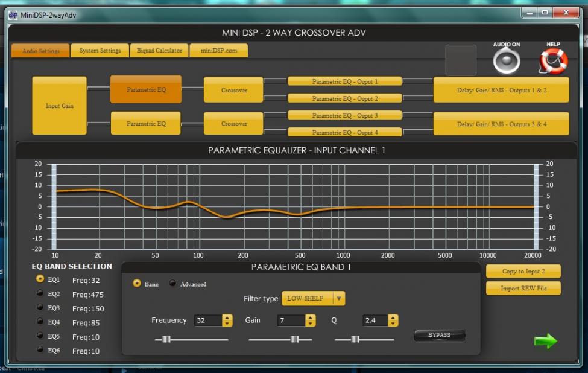Screen dimensions: 588x373
Task: Open Delay/Gain/RMS - Outputs 1 & 2
Action: (x=501, y=90)
